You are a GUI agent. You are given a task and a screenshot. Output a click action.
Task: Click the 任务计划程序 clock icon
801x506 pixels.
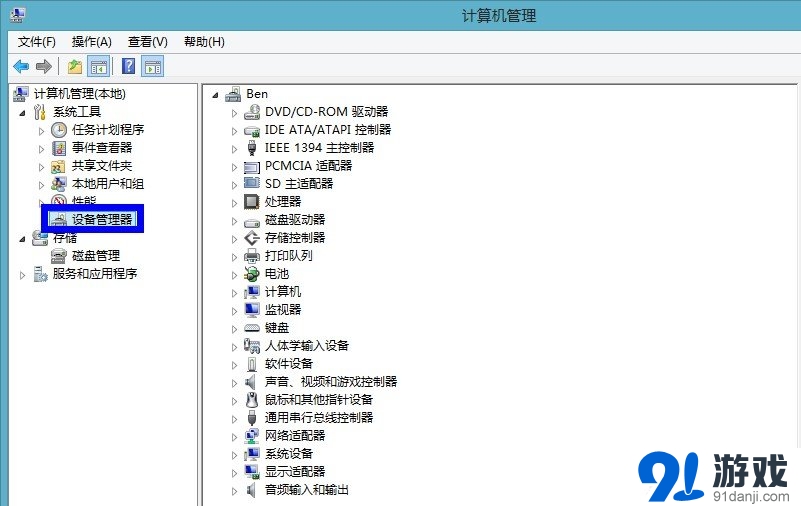tap(59, 130)
